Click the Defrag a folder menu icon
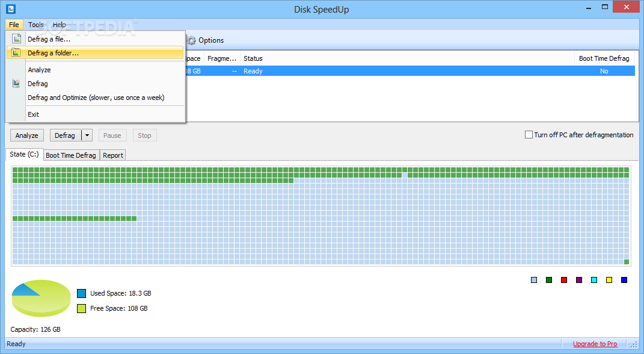 click(16, 52)
